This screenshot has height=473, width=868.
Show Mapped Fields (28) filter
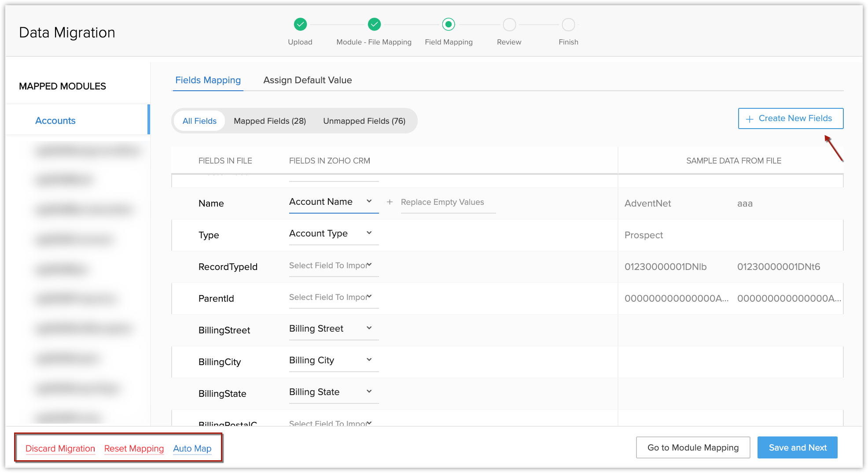(269, 121)
